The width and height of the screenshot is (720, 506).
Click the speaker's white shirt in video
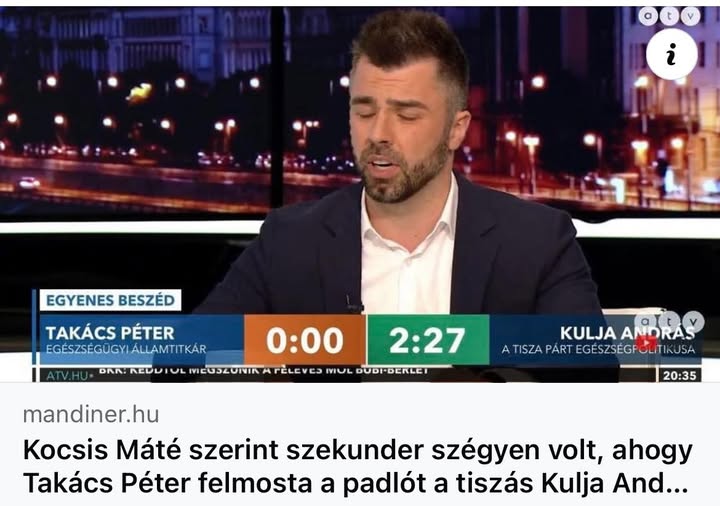tap(408, 257)
